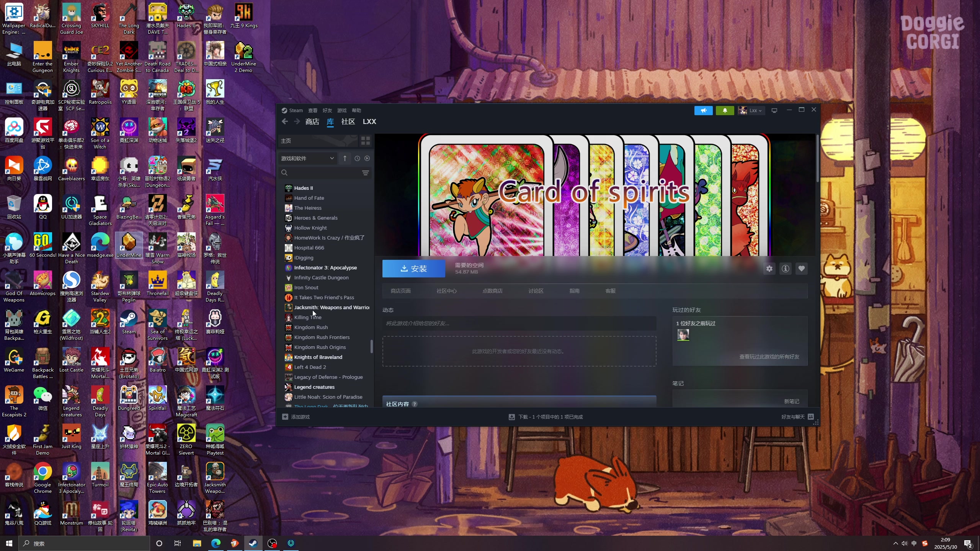Screen dimensions: 980x551
Task: Click the library 主页 home button
Action: coord(318,141)
